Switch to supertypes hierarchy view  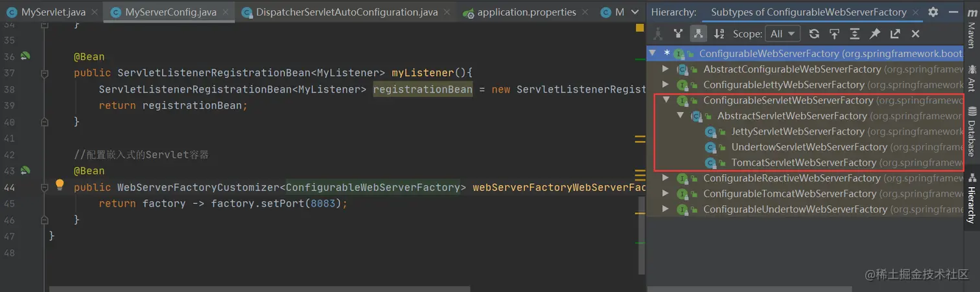tap(678, 34)
